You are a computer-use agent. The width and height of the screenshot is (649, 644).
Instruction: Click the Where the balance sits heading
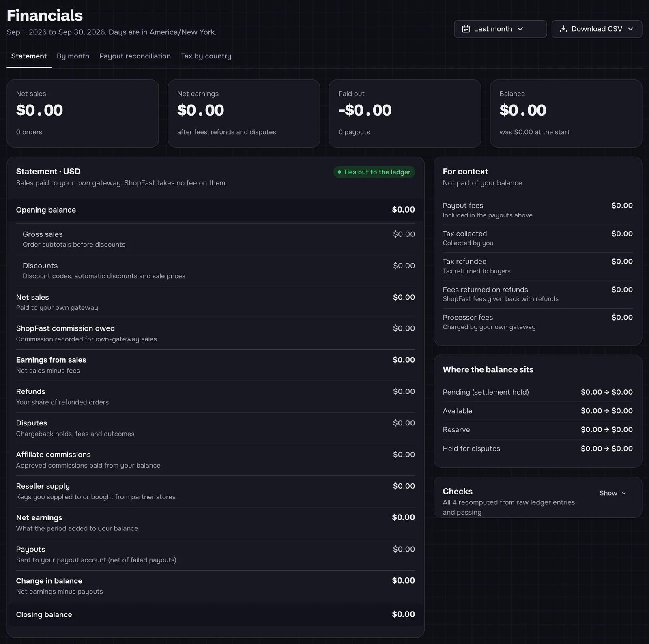click(x=488, y=369)
